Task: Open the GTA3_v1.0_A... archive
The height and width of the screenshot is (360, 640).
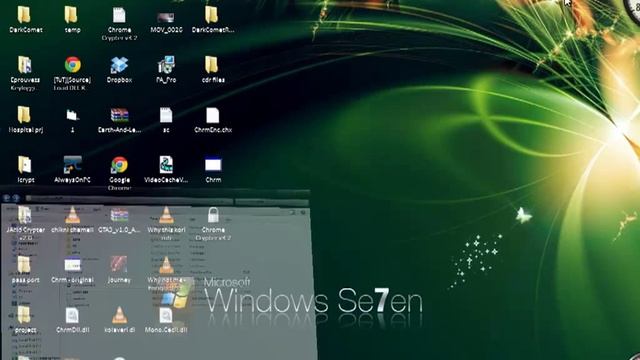Action: pos(119,215)
